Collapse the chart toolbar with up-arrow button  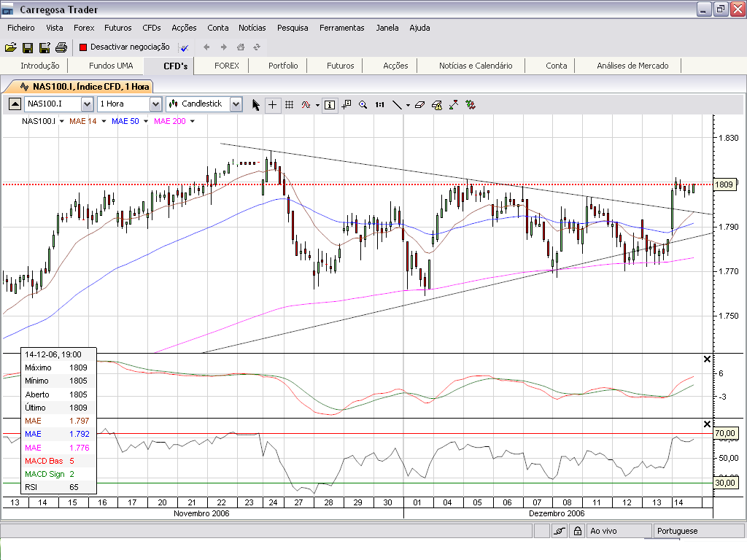(15, 104)
